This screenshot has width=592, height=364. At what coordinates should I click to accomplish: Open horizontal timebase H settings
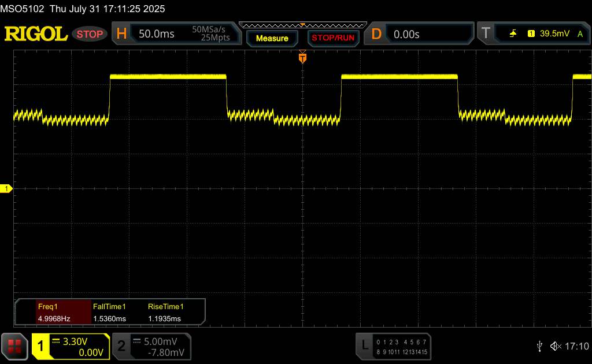(x=121, y=34)
